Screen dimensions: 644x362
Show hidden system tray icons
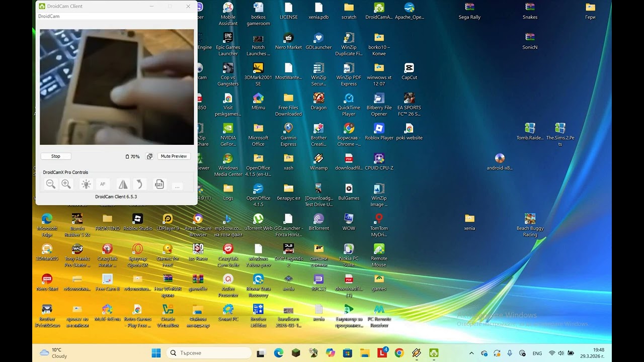[471, 353]
